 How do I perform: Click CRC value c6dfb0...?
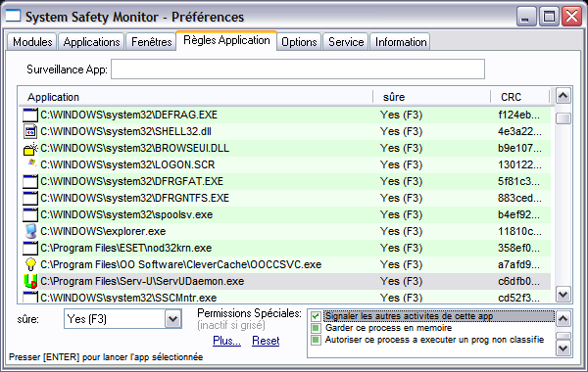tap(518, 281)
